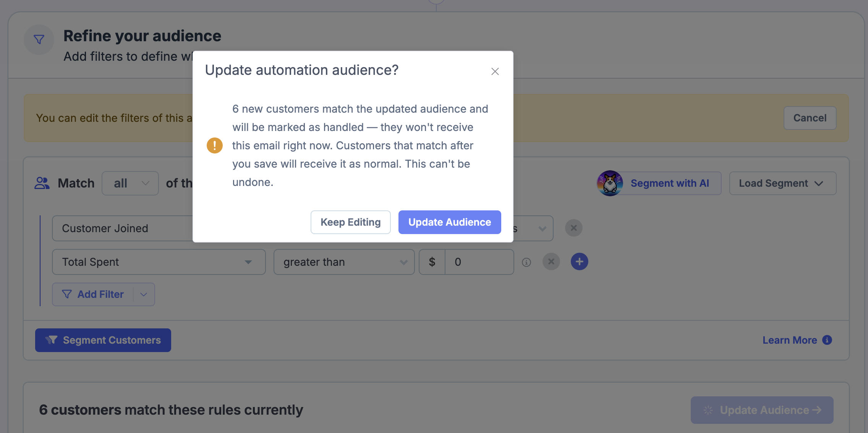Click the dollar amount input field
This screenshot has width=868, height=433.
click(x=479, y=262)
